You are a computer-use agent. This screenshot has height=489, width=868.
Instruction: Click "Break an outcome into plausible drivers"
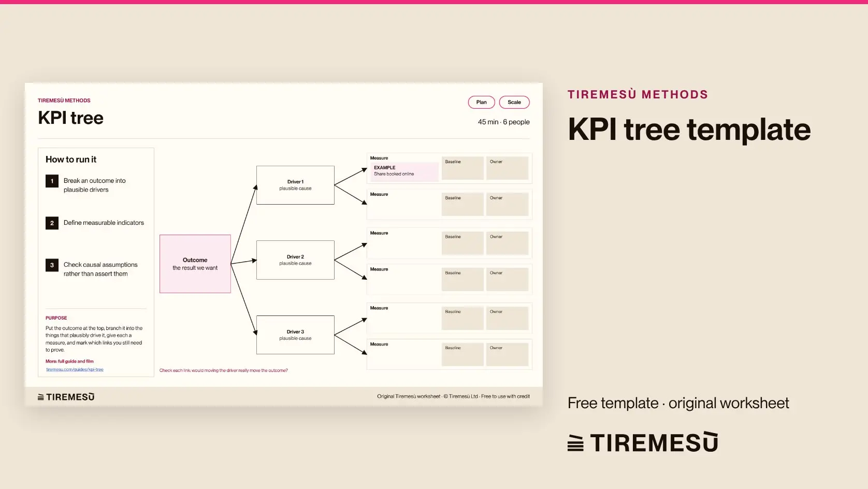[x=95, y=185]
